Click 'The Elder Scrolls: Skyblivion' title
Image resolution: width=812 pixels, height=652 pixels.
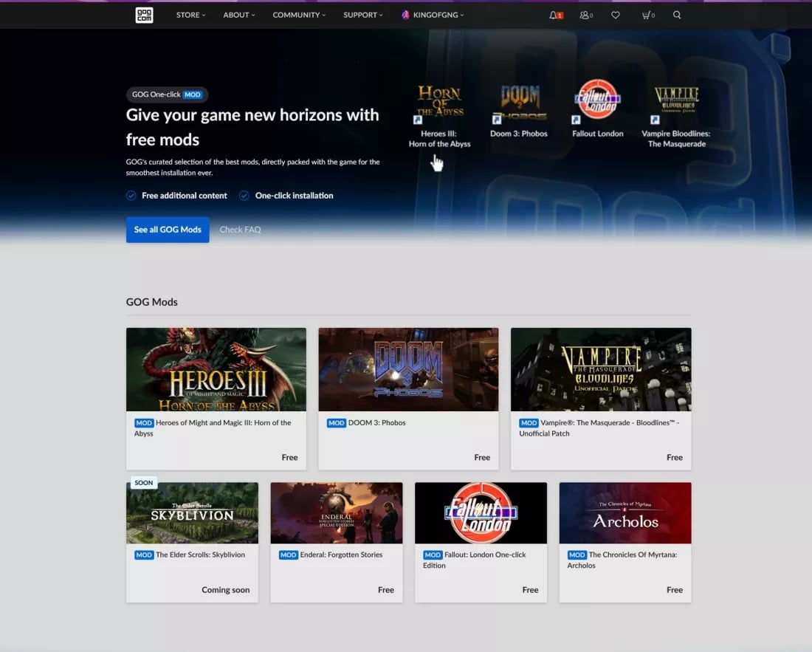pyautogui.click(x=200, y=555)
